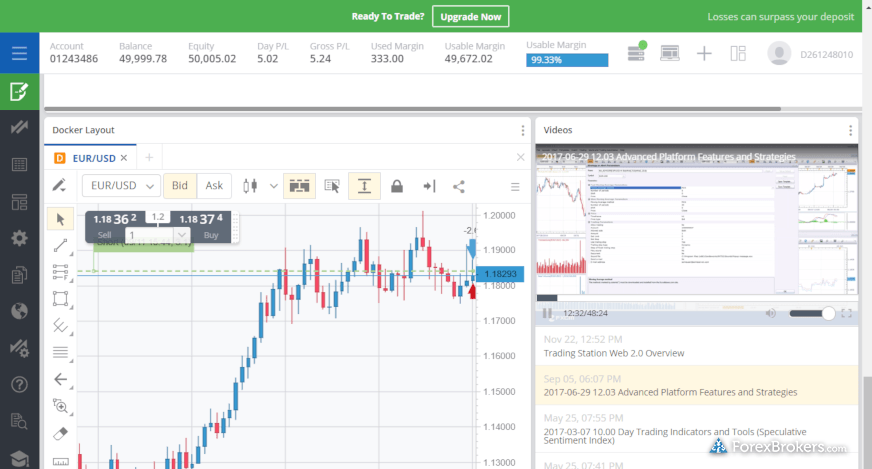Pause the playing video
872x469 pixels.
pyautogui.click(x=547, y=314)
